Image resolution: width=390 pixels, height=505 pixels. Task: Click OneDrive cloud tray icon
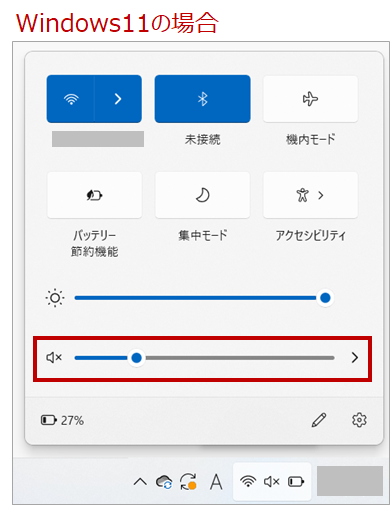(x=164, y=482)
